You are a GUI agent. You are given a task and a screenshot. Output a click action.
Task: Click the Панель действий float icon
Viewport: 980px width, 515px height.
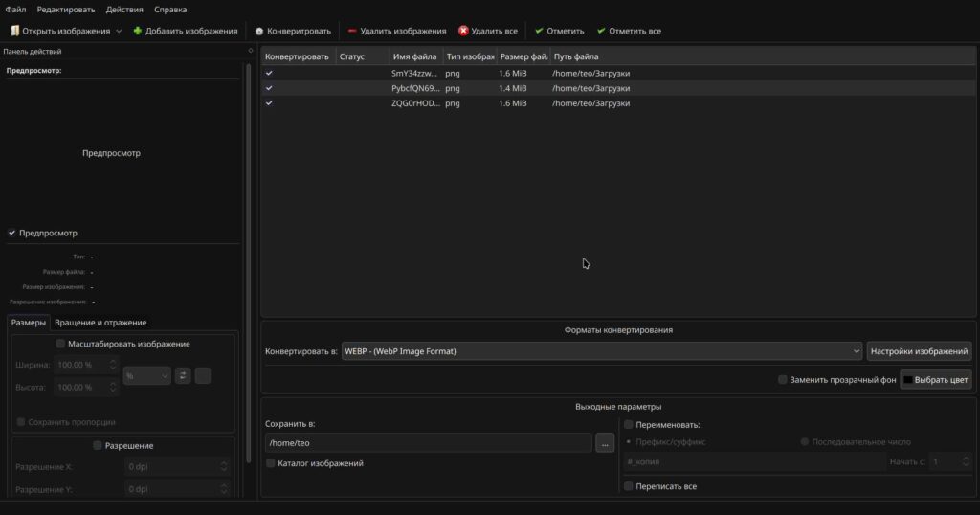[x=251, y=52]
